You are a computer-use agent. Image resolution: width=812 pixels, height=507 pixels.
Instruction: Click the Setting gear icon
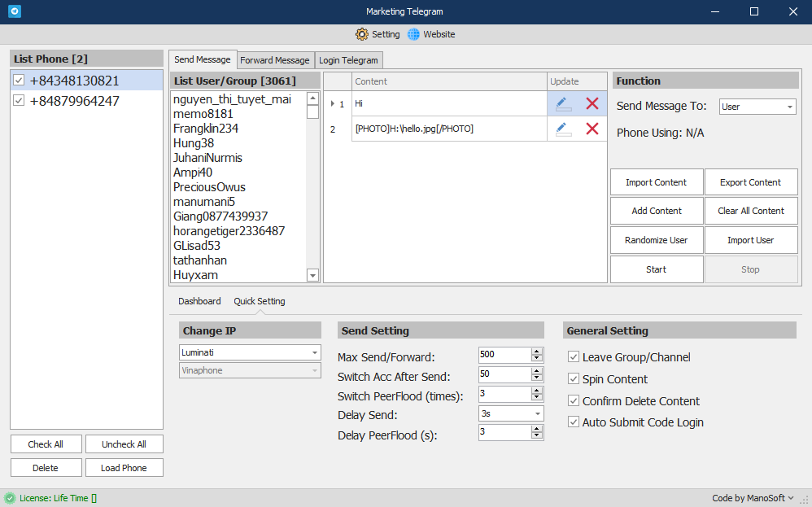362,34
